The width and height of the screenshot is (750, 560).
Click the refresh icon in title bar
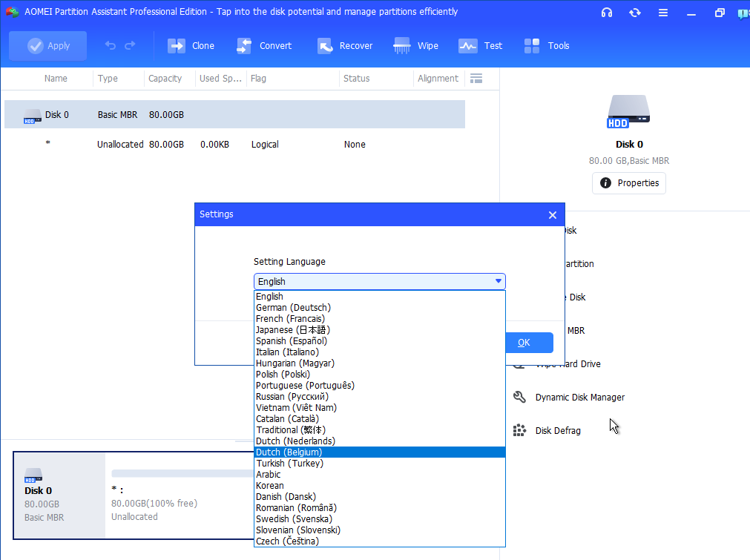point(634,13)
